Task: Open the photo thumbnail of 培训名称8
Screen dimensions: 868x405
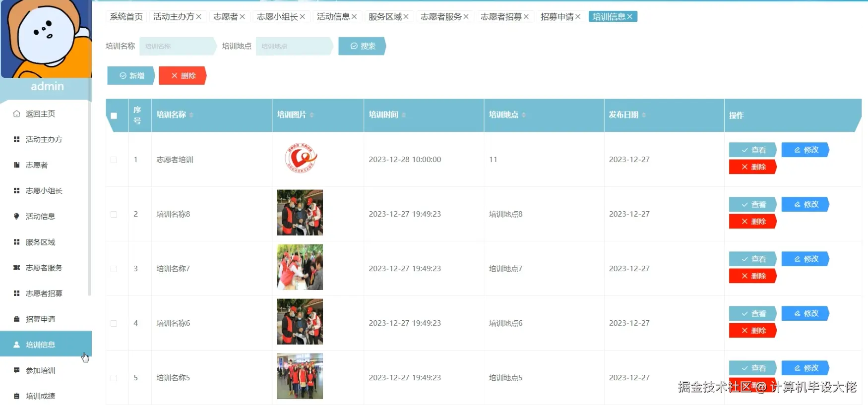Action: click(x=300, y=213)
